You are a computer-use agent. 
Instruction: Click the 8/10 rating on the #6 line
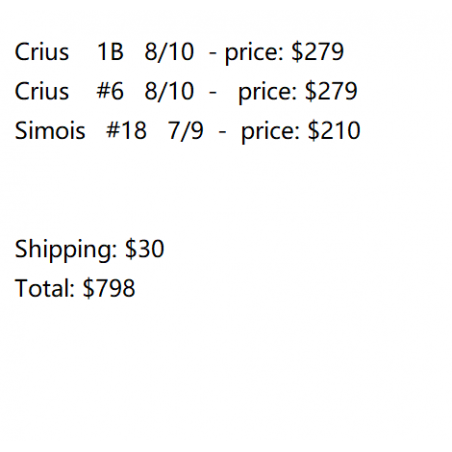(x=169, y=91)
